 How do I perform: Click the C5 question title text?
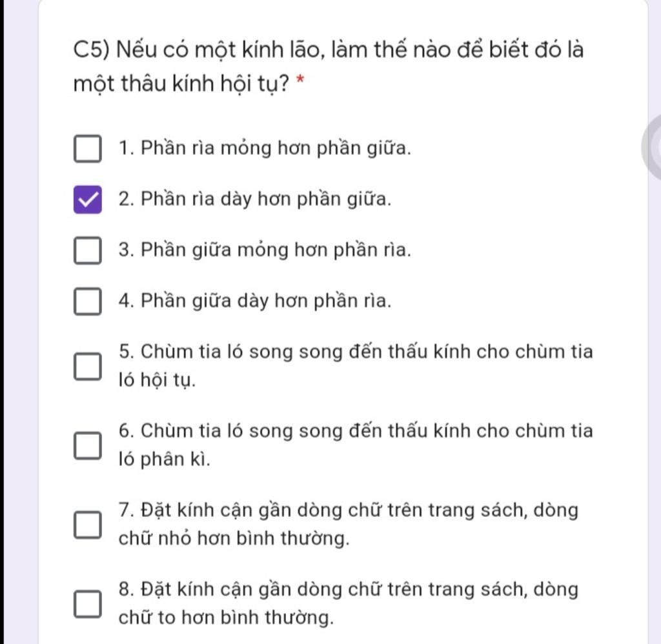(x=329, y=66)
